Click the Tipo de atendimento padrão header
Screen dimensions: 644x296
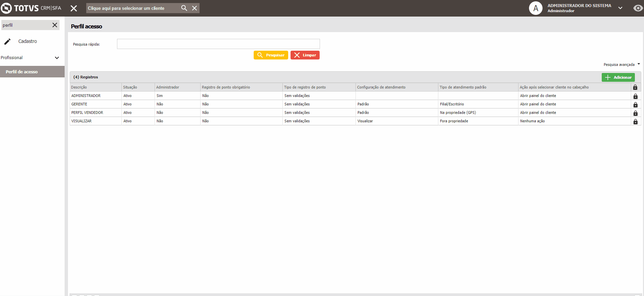click(478, 87)
